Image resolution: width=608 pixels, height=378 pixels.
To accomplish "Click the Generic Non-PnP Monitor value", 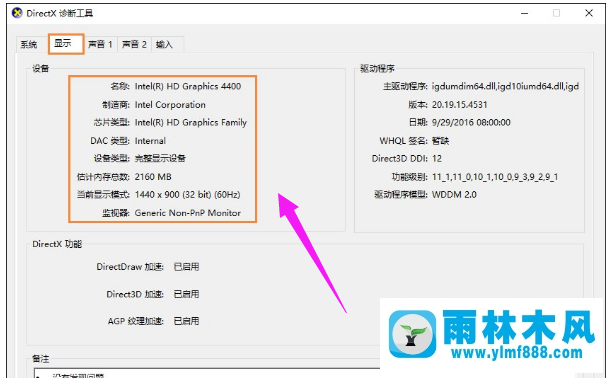I will (x=188, y=213).
